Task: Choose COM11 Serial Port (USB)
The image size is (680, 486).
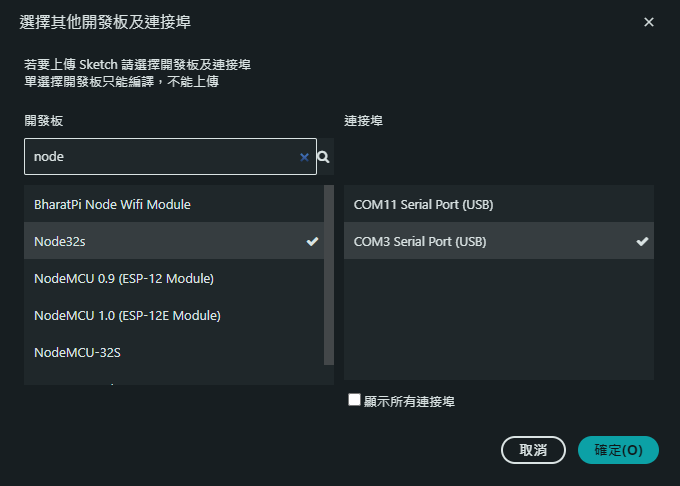Action: (x=423, y=204)
